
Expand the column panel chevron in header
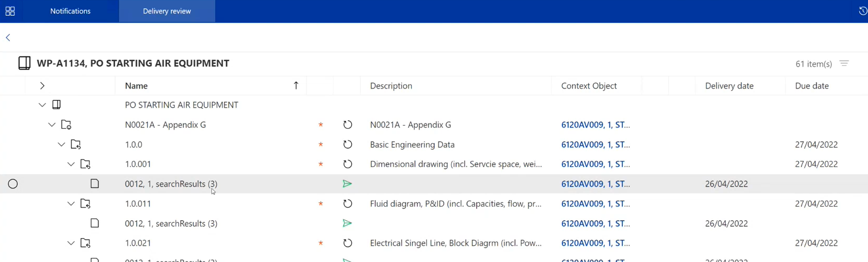point(42,86)
